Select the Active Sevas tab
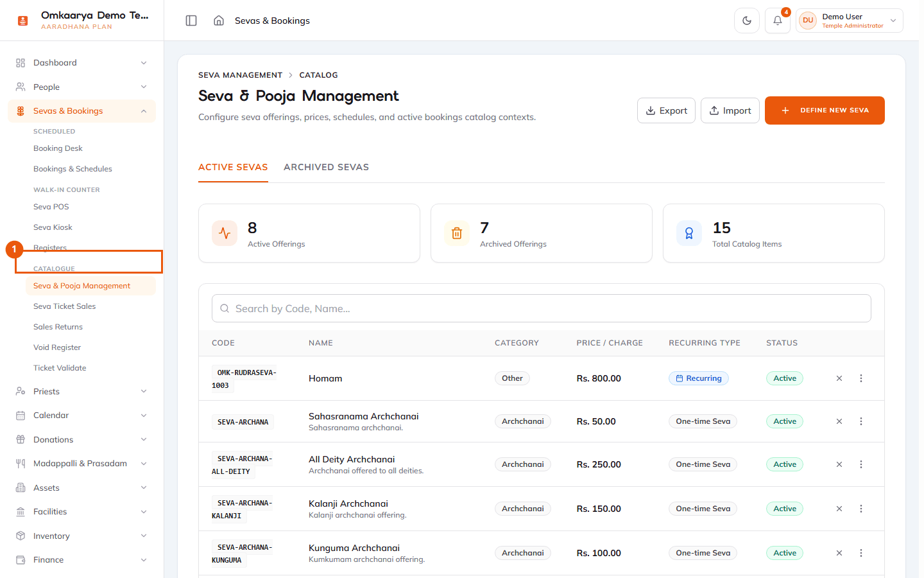The height and width of the screenshot is (578, 924). [x=233, y=167]
